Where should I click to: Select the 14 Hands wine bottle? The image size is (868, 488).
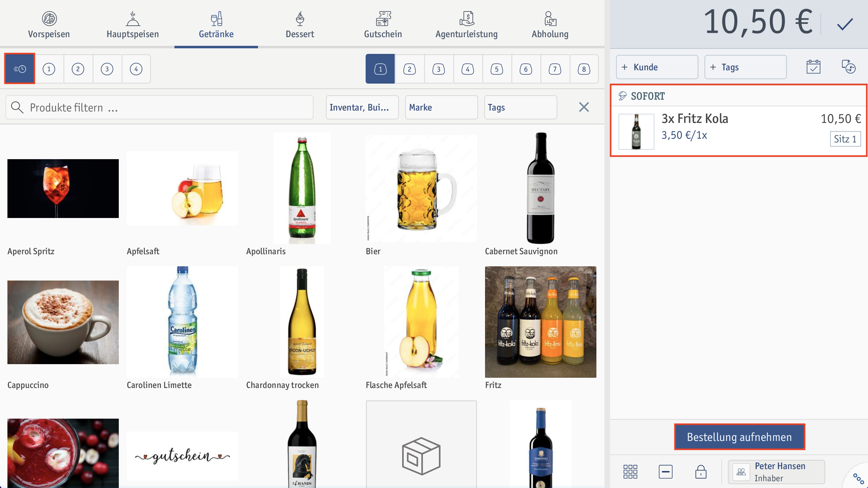[x=302, y=444]
